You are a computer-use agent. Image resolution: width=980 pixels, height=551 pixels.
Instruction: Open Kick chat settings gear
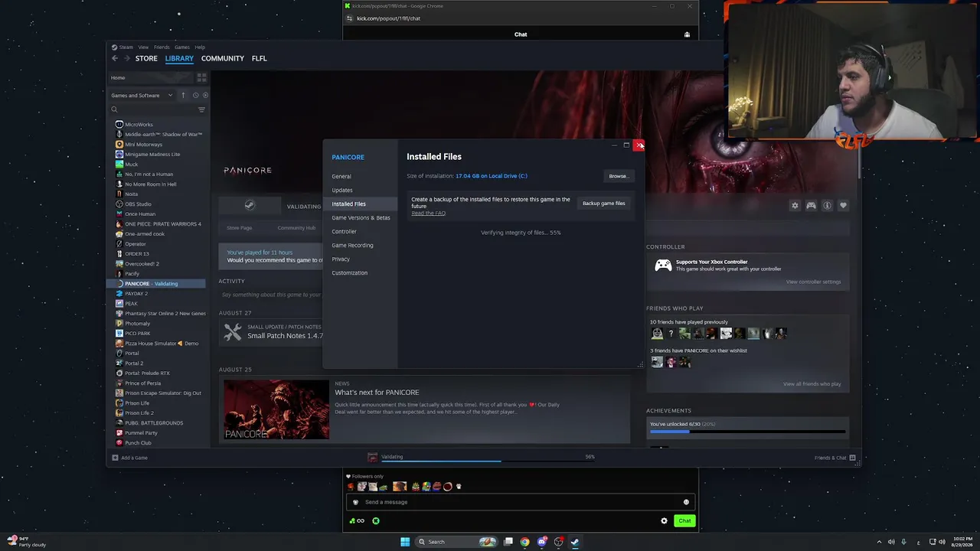(x=664, y=521)
